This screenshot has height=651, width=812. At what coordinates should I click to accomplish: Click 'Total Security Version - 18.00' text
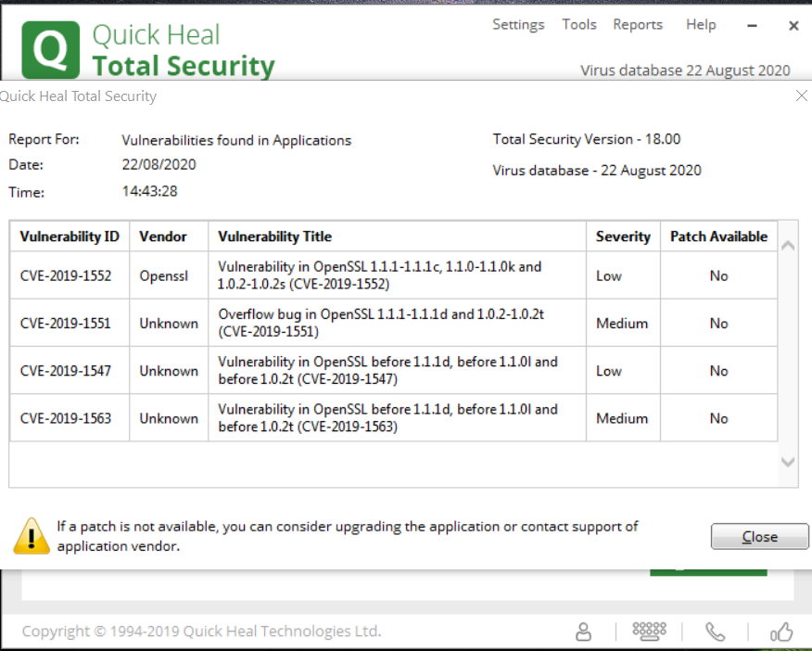click(x=587, y=139)
